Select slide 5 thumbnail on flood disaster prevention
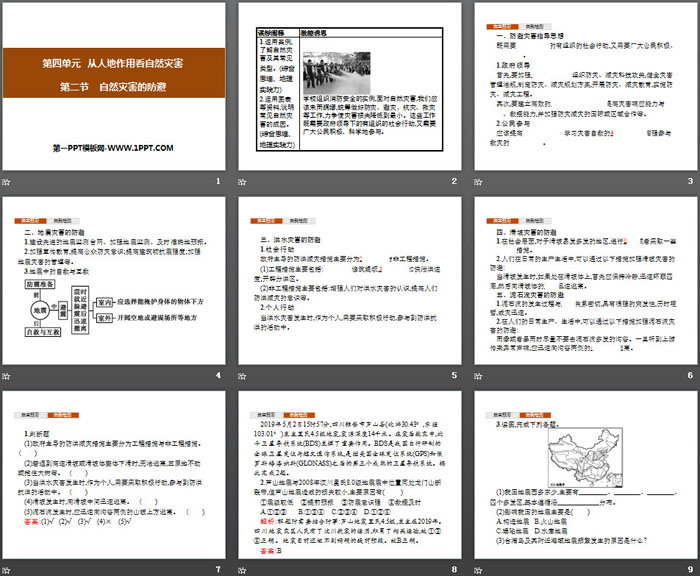 [350, 280]
